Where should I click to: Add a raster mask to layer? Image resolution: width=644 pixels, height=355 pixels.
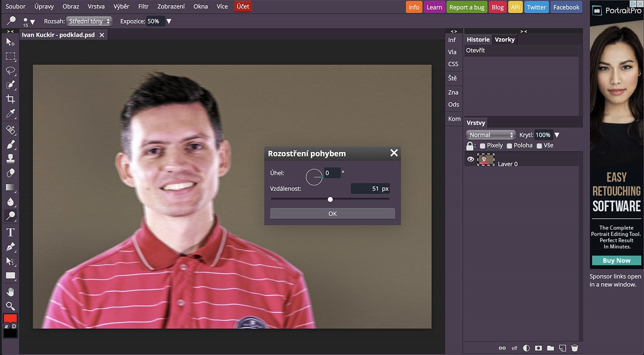(x=538, y=348)
